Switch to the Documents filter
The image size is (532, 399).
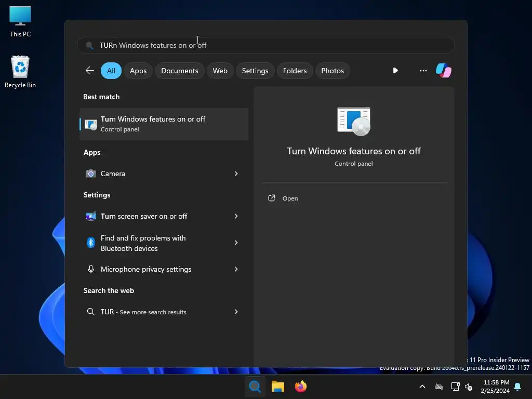point(179,71)
